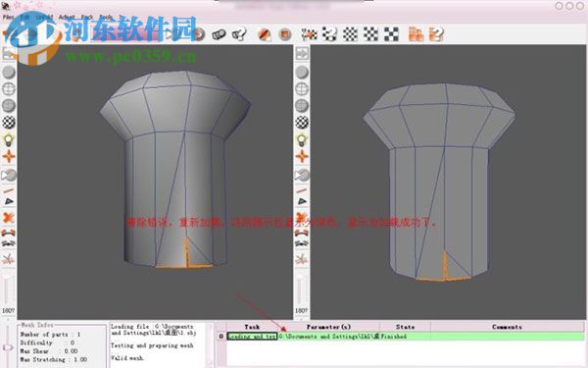Click the orange cube toolbar icon

(285, 34)
